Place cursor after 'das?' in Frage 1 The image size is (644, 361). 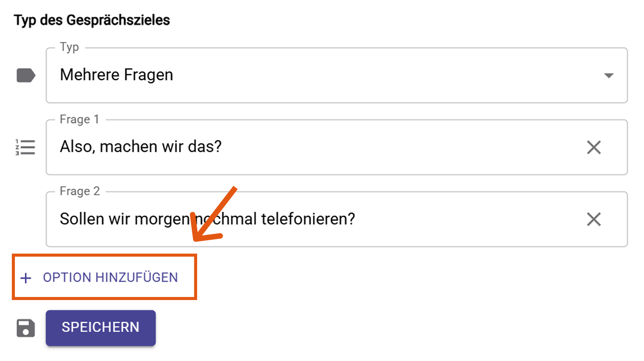coord(222,147)
